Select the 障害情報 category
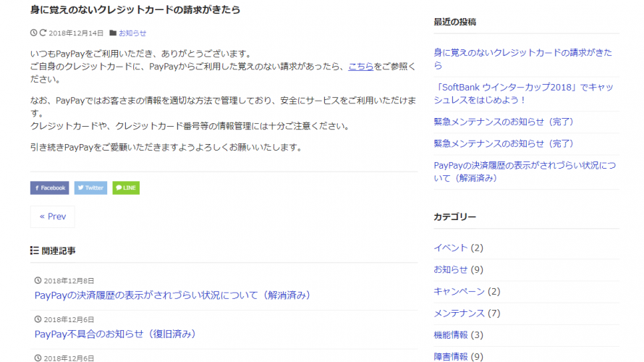 coord(451,357)
